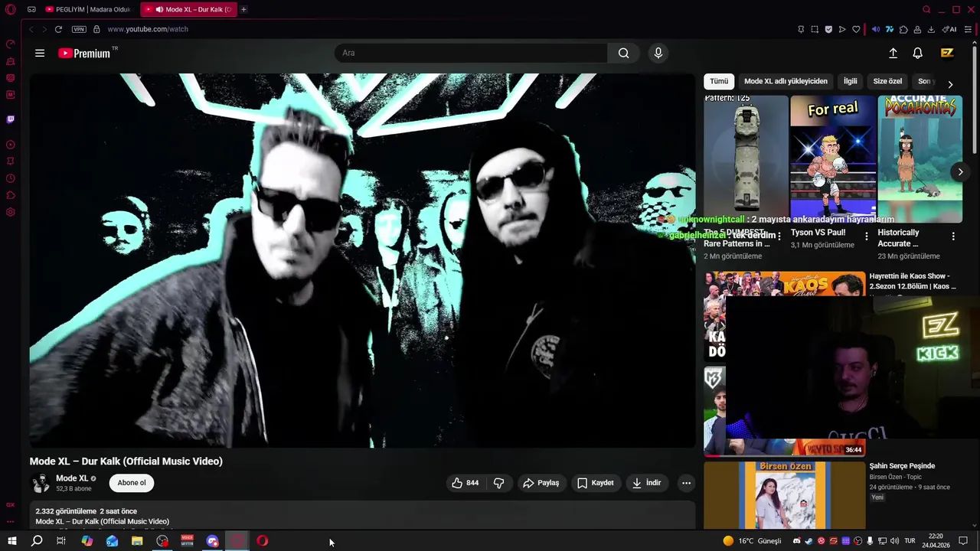Open 'Tyson VS Paul!' short thumbnail
The image size is (980, 551).
point(832,159)
